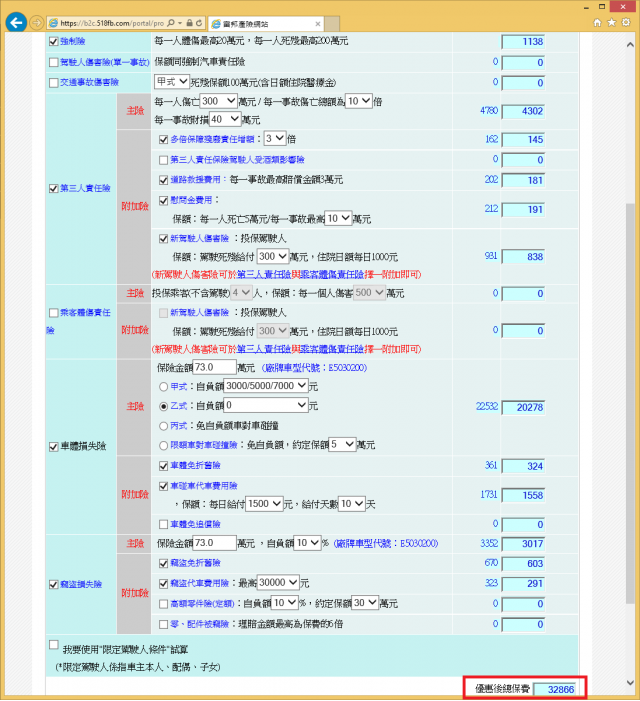Open the 竊盜代車費用險 link
The height and width of the screenshot is (701, 640).
click(200, 583)
